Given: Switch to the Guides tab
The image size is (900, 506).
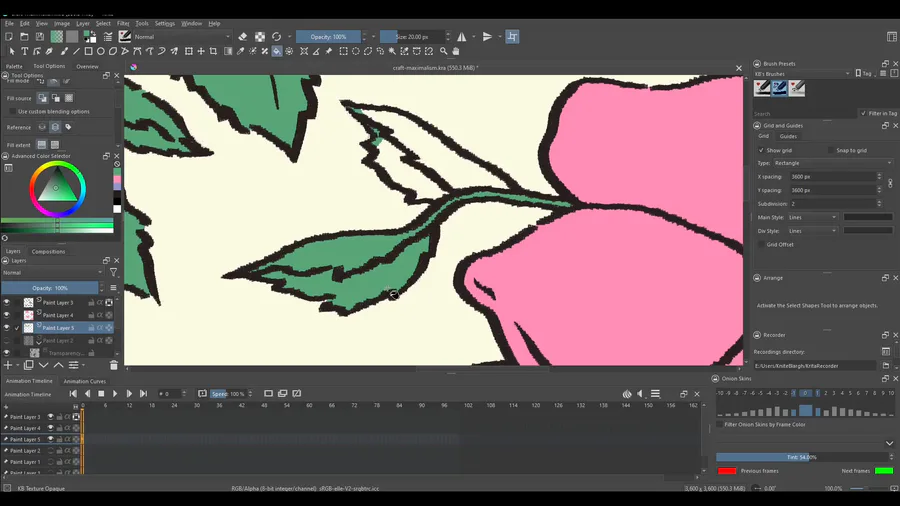Looking at the screenshot, I should pos(788,137).
